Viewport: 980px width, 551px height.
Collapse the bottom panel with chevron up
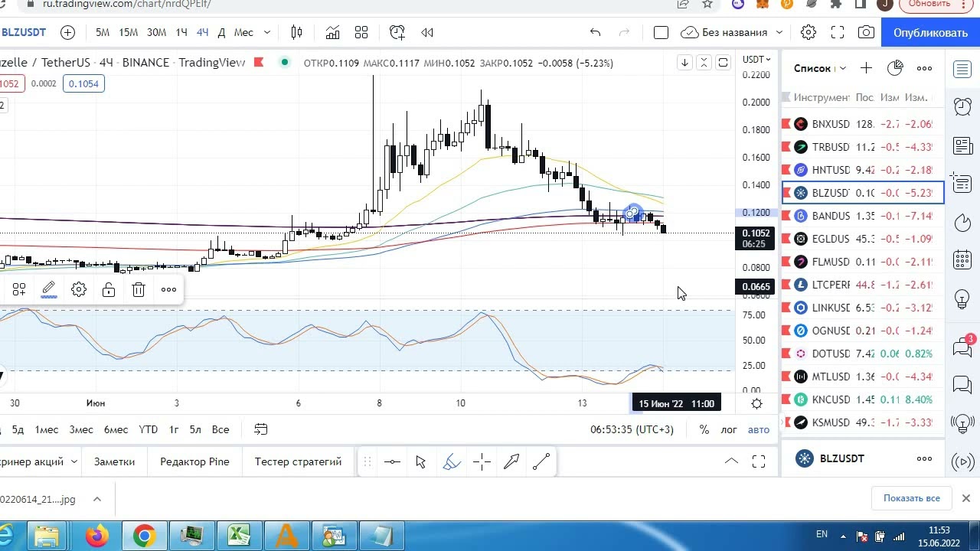click(x=731, y=461)
